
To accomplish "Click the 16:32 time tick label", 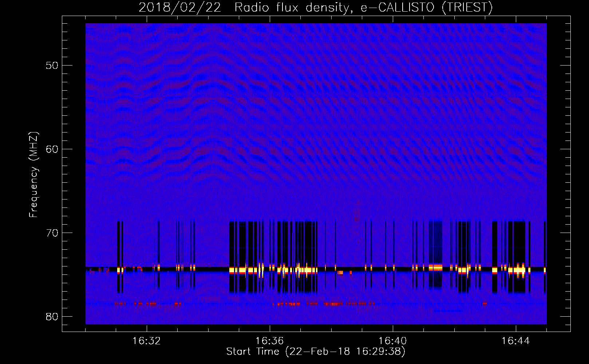I will pos(146,341).
